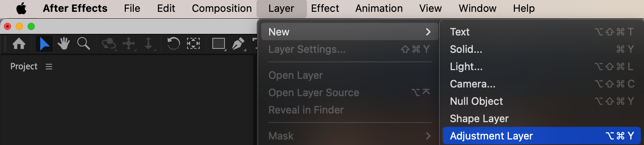Screen dimensions: 644x145
Task: Select the Zoom magnifier tool
Action: pos(83,43)
